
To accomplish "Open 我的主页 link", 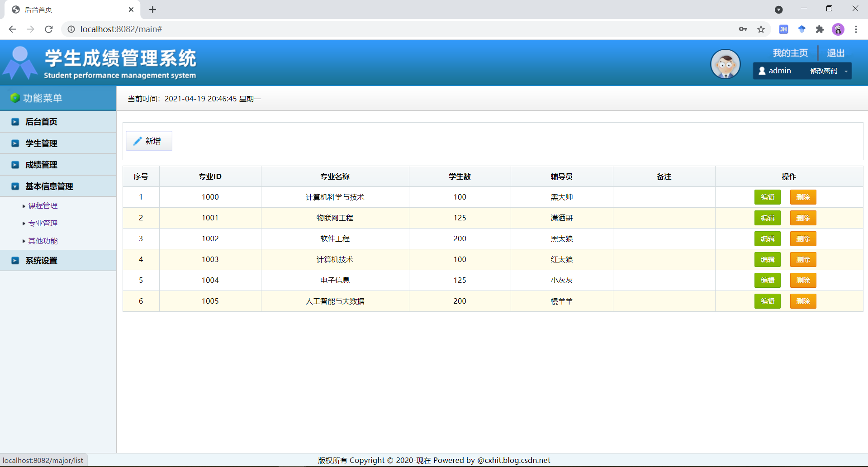I will (790, 53).
